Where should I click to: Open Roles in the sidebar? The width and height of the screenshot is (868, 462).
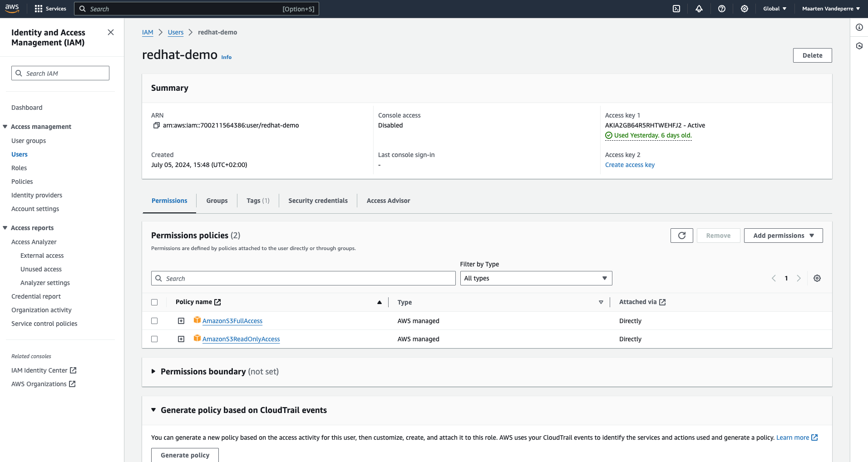[x=19, y=168]
